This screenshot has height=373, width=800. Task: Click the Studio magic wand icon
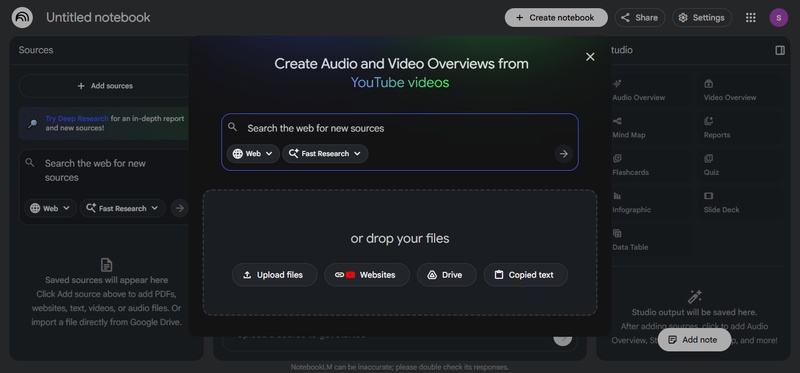point(694,296)
